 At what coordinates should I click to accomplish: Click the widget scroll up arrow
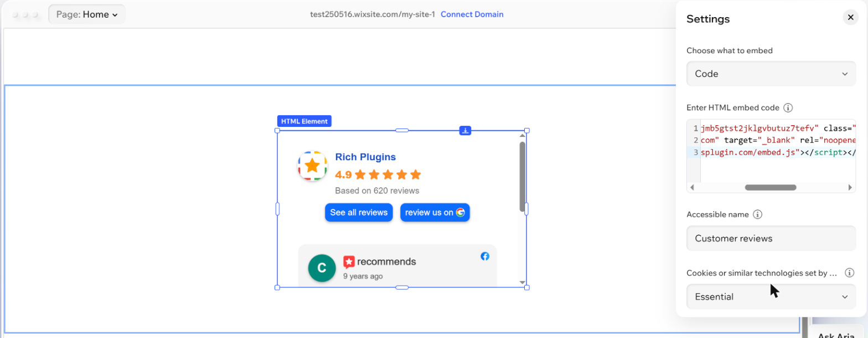pos(522,135)
